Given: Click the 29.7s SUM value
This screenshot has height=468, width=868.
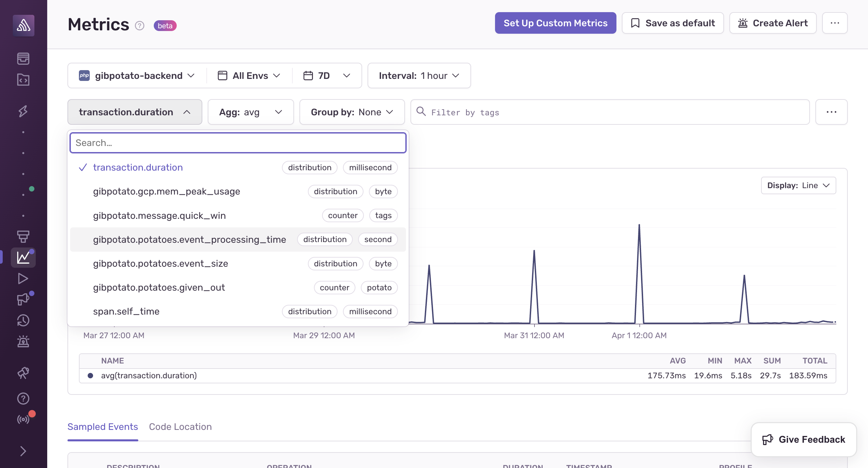Looking at the screenshot, I should (770, 376).
